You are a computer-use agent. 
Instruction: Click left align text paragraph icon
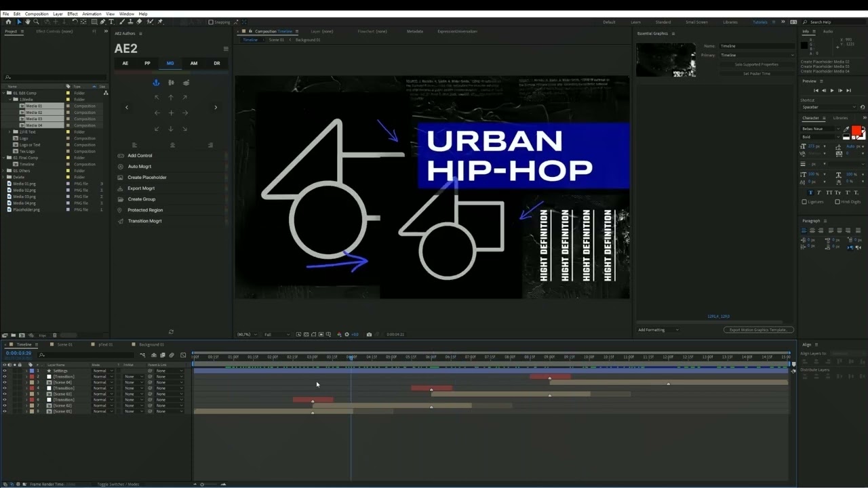tap(805, 230)
